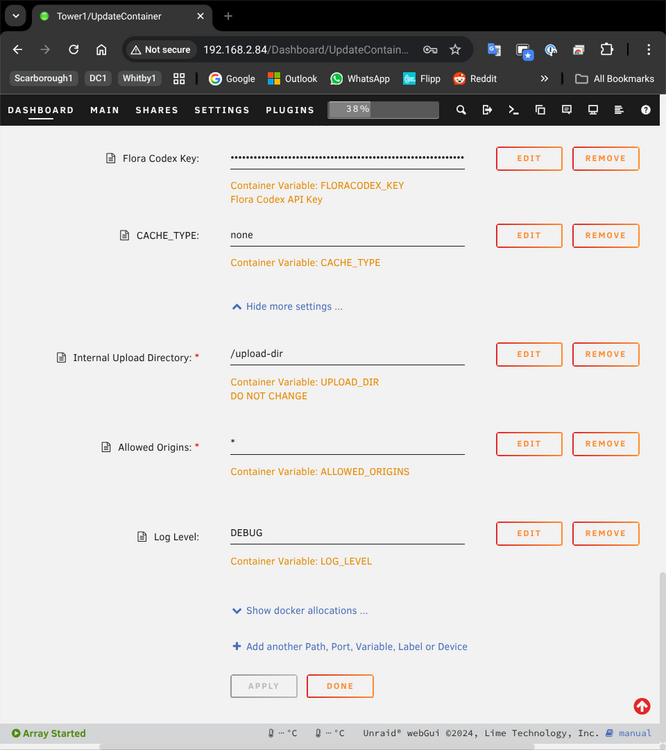This screenshot has height=750, width=666.
Task: Click the Google Translate extension icon
Action: 494,49
